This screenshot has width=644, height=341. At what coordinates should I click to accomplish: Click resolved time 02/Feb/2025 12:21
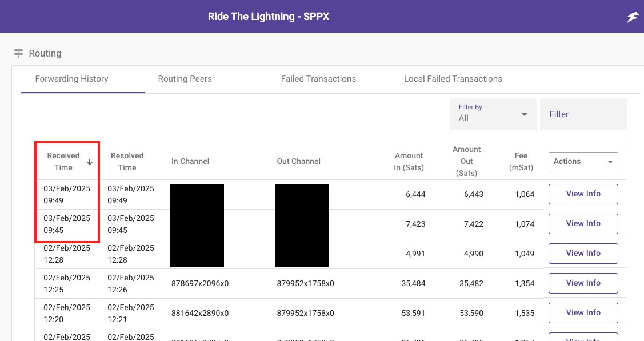click(131, 313)
